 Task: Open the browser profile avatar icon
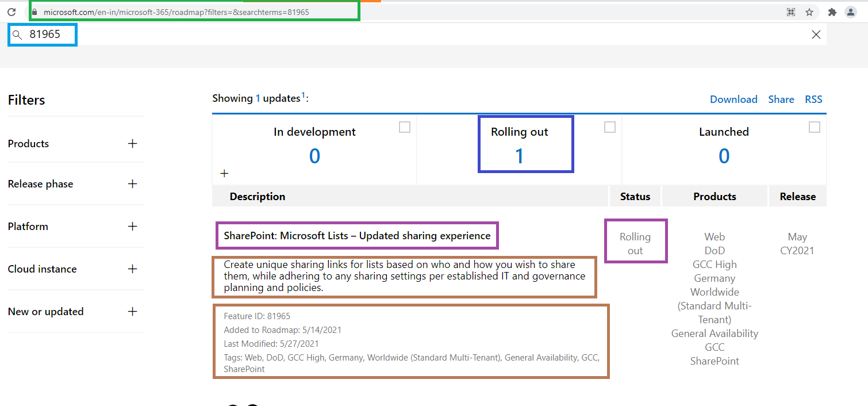pyautogui.click(x=851, y=12)
